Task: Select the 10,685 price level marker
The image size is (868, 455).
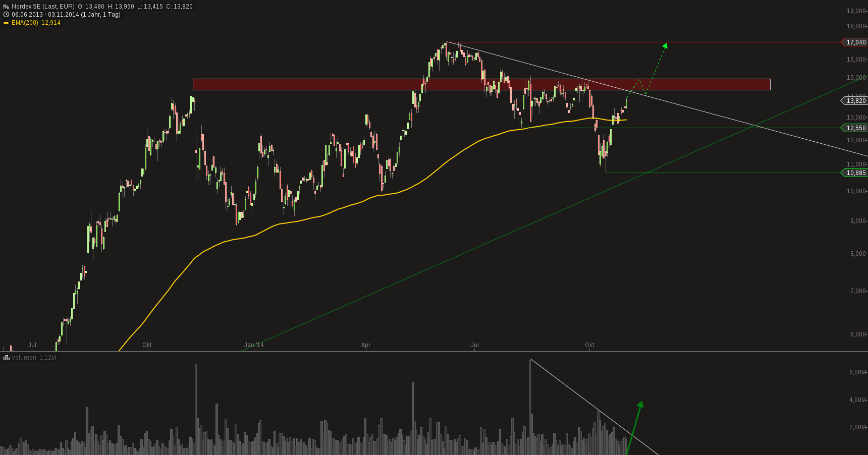Action: [x=854, y=173]
